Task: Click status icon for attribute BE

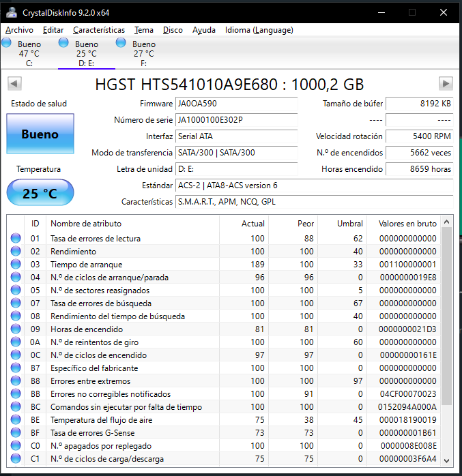Action: [x=16, y=419]
